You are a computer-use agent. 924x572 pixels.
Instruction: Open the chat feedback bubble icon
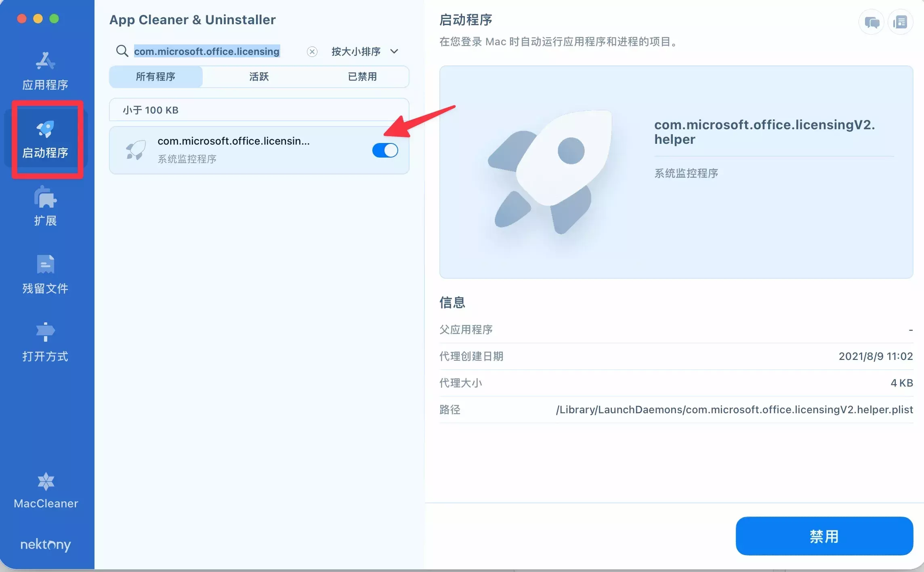tap(871, 22)
